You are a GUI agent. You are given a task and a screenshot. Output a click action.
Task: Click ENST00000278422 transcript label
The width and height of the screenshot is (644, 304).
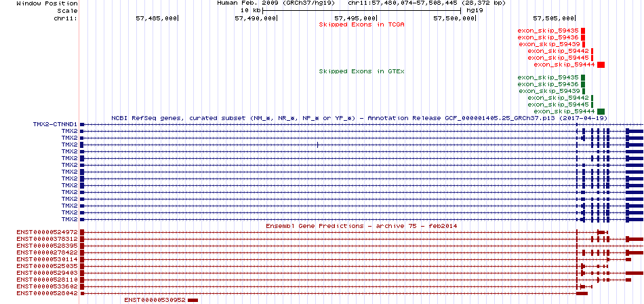click(47, 252)
